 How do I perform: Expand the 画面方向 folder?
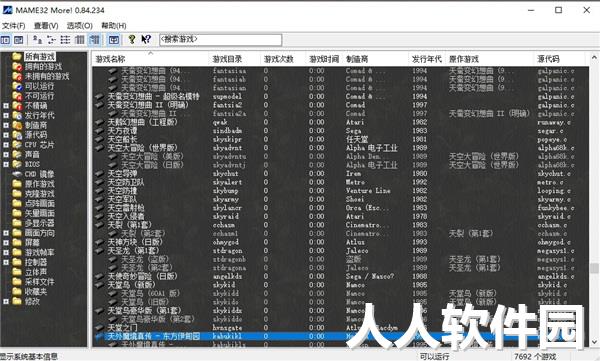[6, 233]
